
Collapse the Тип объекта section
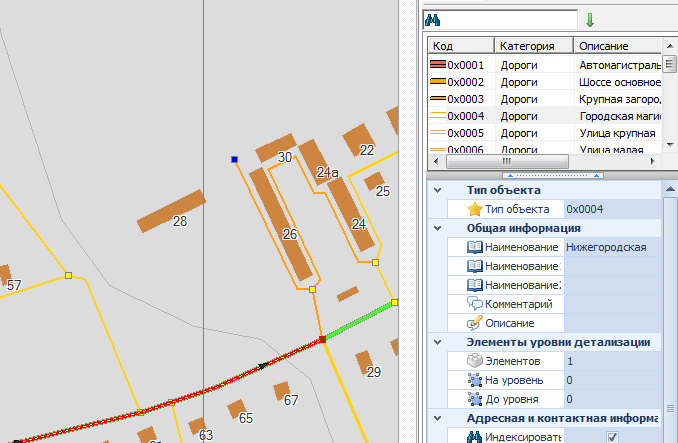pos(436,190)
